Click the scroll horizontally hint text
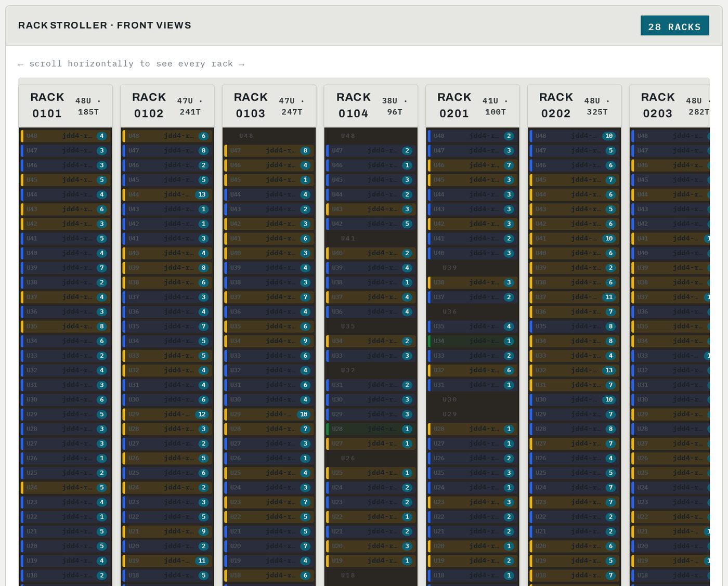Viewport: 728px width, 586px height. coord(131,63)
